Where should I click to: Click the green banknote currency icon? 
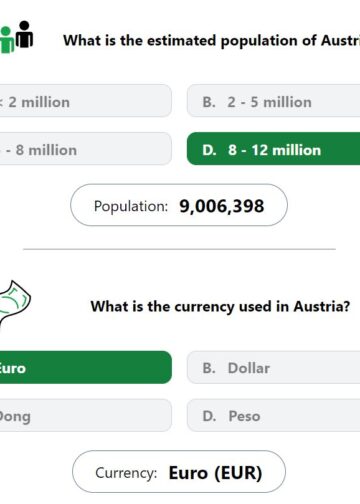tap(14, 304)
